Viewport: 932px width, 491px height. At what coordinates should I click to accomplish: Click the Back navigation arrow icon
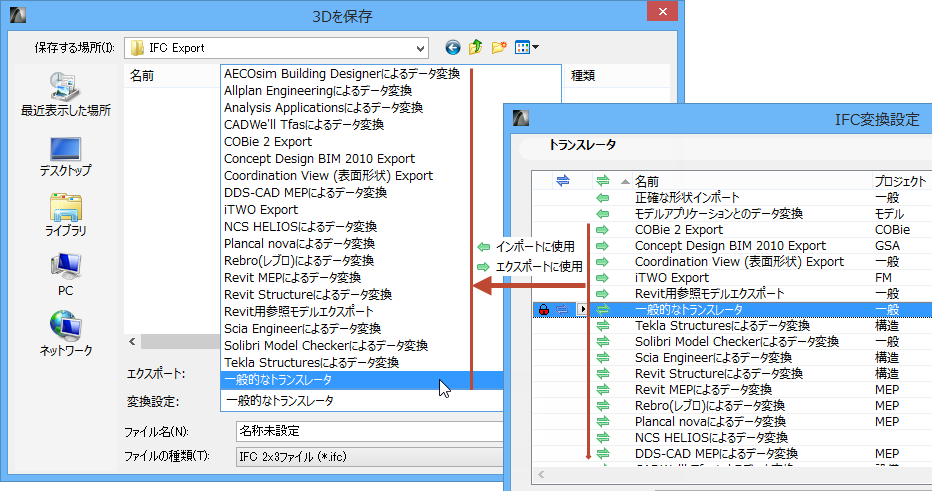pyautogui.click(x=453, y=48)
